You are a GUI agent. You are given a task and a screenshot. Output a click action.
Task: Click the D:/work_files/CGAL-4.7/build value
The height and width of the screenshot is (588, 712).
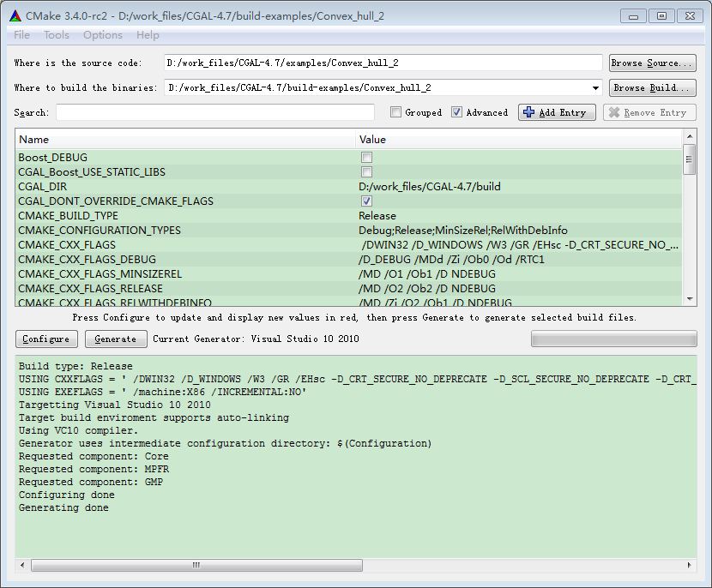click(x=430, y=187)
